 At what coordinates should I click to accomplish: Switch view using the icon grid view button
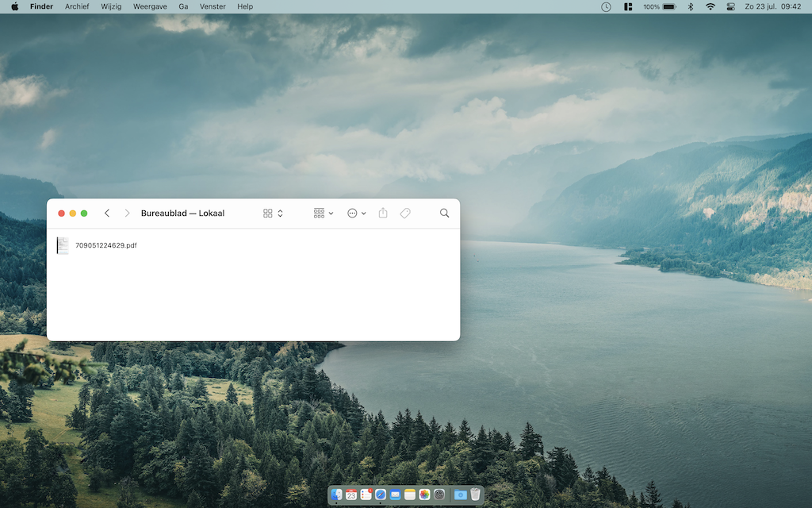coord(268,213)
